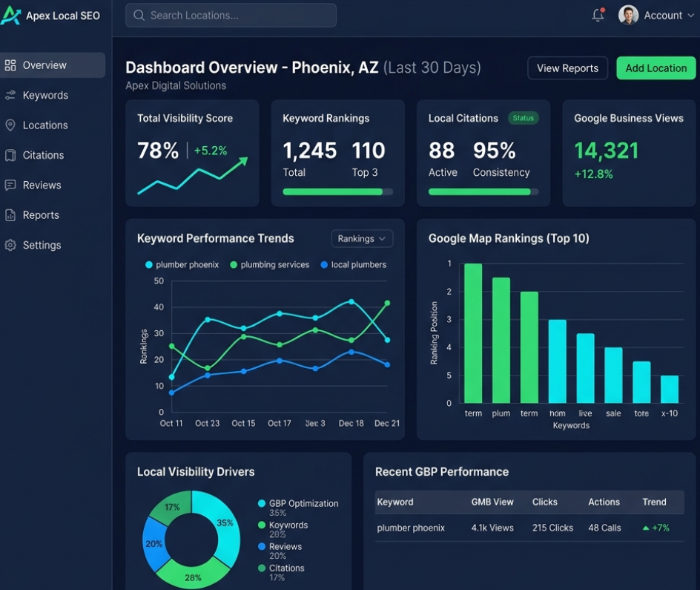Open the Reviews menu label

[42, 185]
